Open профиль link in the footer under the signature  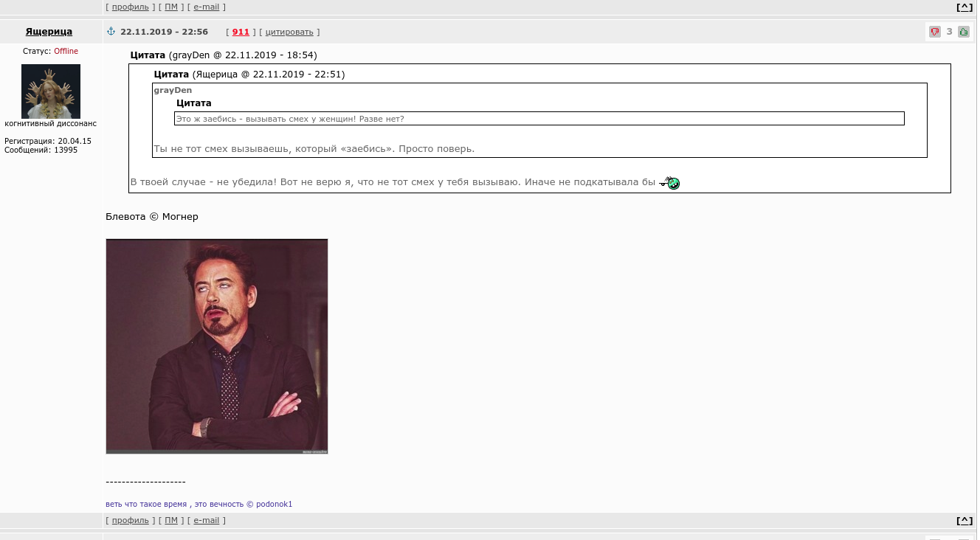(x=131, y=520)
